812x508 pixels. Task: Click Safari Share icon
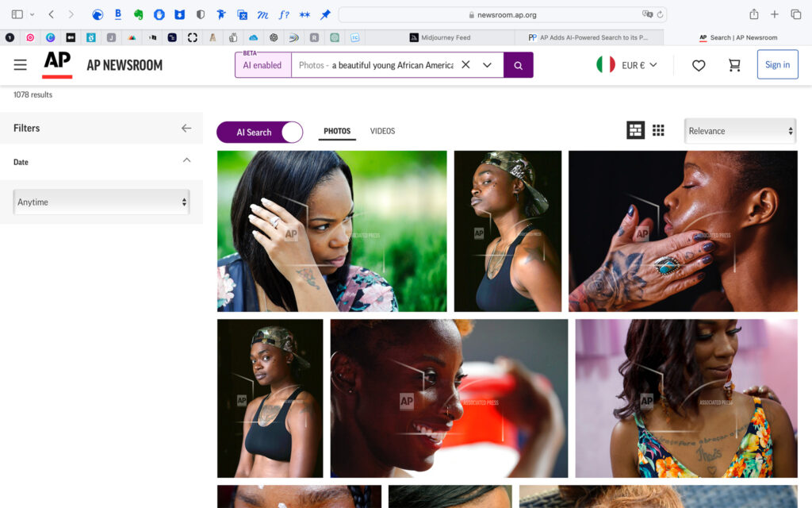coord(754,14)
